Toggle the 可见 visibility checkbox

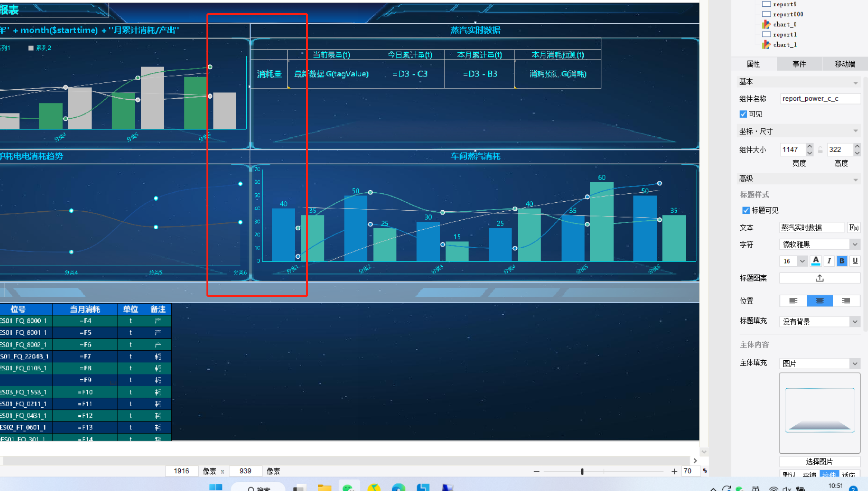click(x=743, y=114)
